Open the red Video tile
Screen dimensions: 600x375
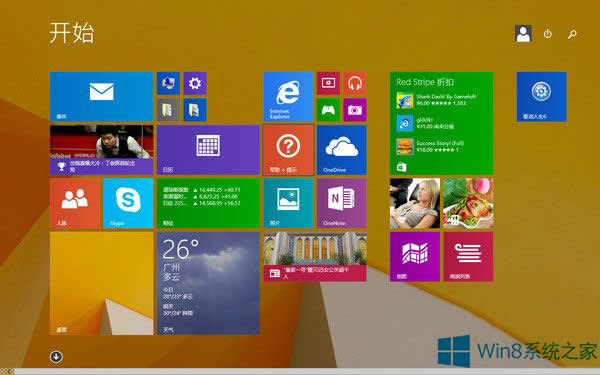pyautogui.click(x=328, y=83)
